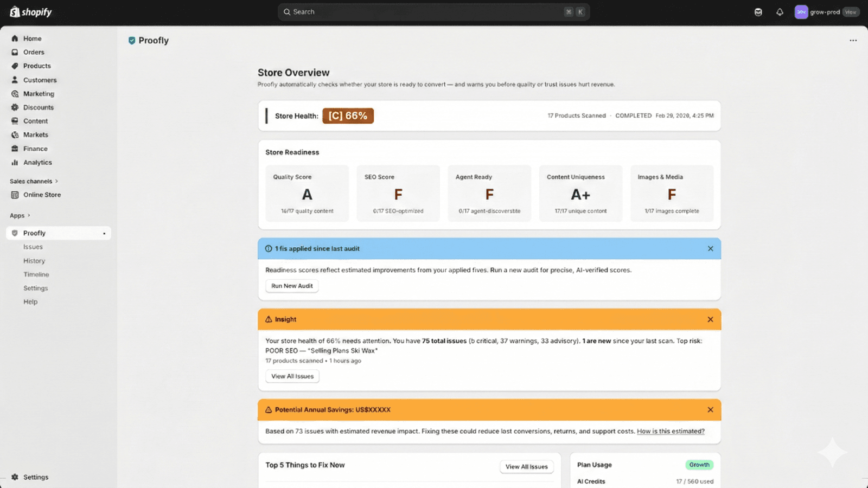Expand the Sales channels section
This screenshot has height=488, width=868.
click(34, 181)
